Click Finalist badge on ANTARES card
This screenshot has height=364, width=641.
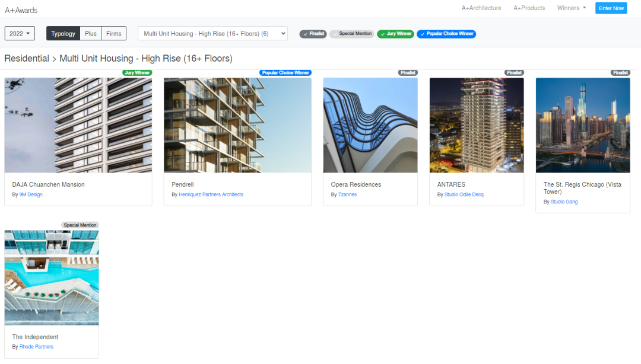click(x=514, y=73)
